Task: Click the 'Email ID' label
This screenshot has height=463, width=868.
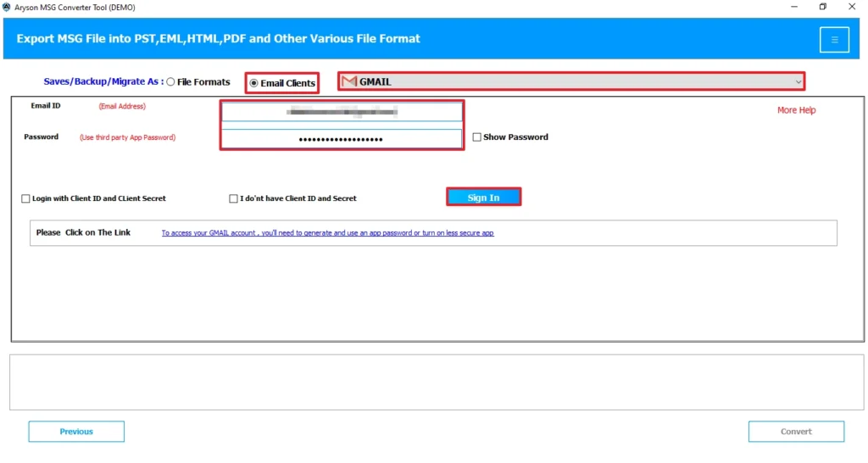Action: click(46, 106)
